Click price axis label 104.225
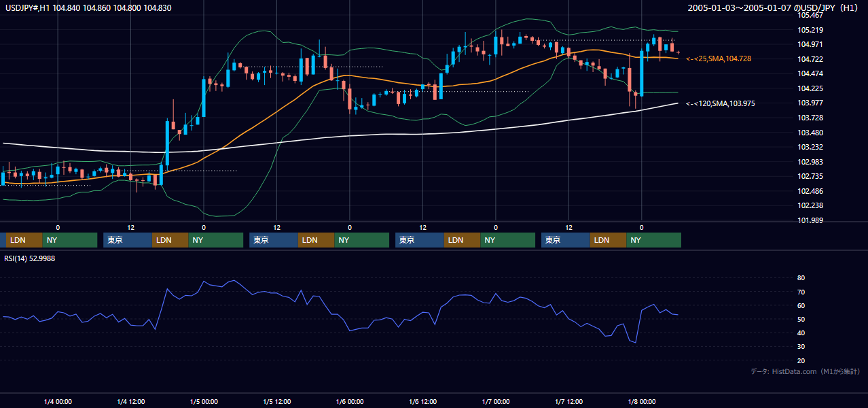Image resolution: width=868 pixels, height=408 pixels. point(812,88)
